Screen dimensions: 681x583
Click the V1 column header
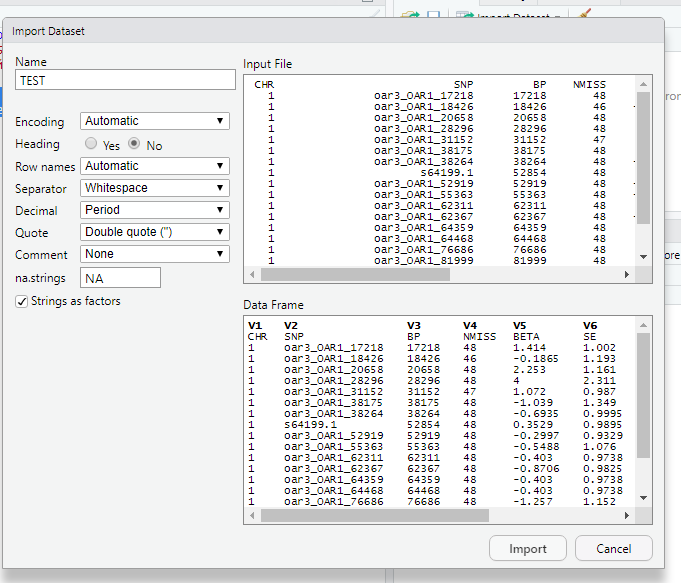(x=255, y=325)
